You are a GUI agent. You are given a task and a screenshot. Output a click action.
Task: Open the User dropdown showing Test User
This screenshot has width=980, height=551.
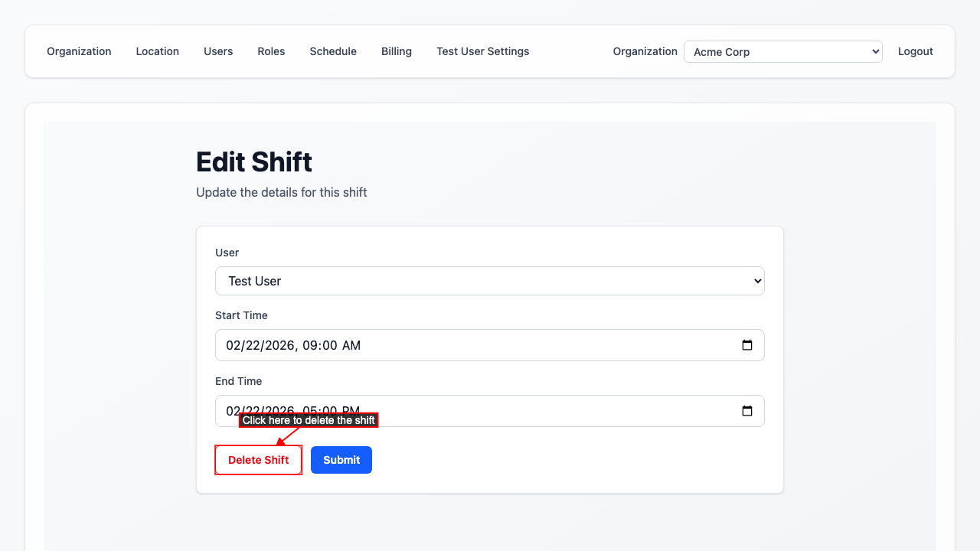pos(489,281)
